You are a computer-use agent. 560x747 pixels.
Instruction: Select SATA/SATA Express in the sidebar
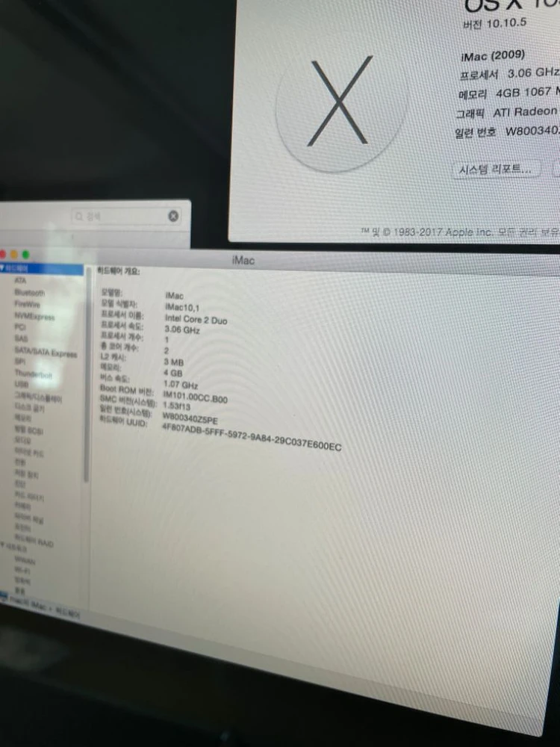[46, 353]
